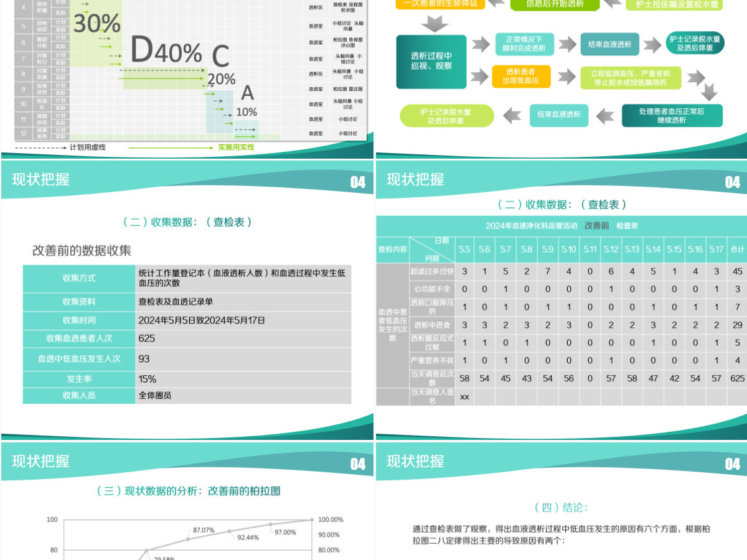Viewport: 747px width, 560px height.
Task: Select the 正常情况下顺利完成透析 box
Action: click(x=525, y=44)
